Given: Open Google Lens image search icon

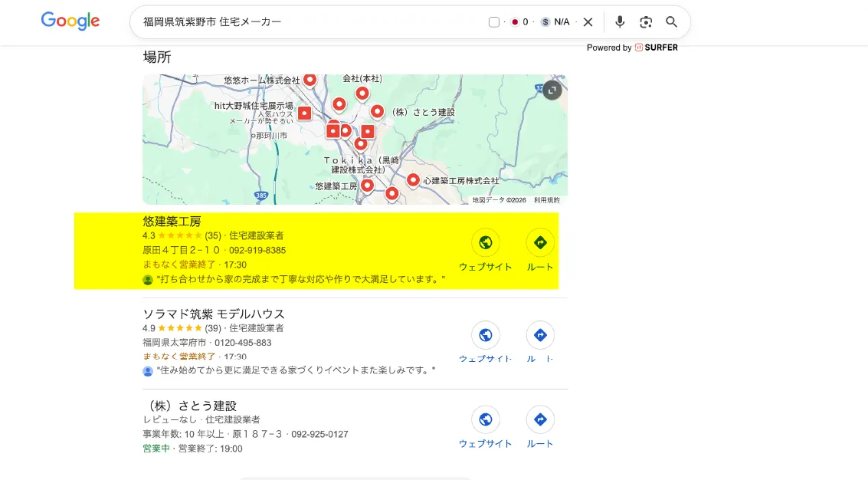Looking at the screenshot, I should tap(646, 21).
